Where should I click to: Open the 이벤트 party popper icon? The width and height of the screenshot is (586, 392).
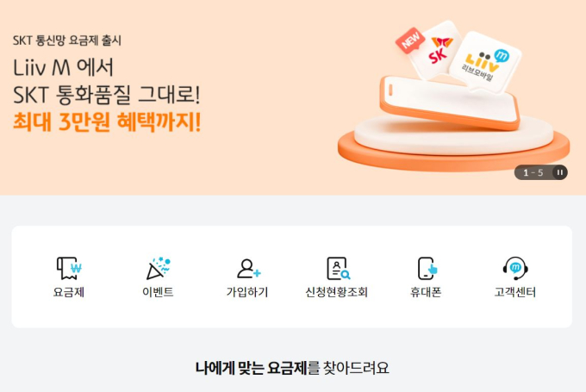[x=158, y=268]
